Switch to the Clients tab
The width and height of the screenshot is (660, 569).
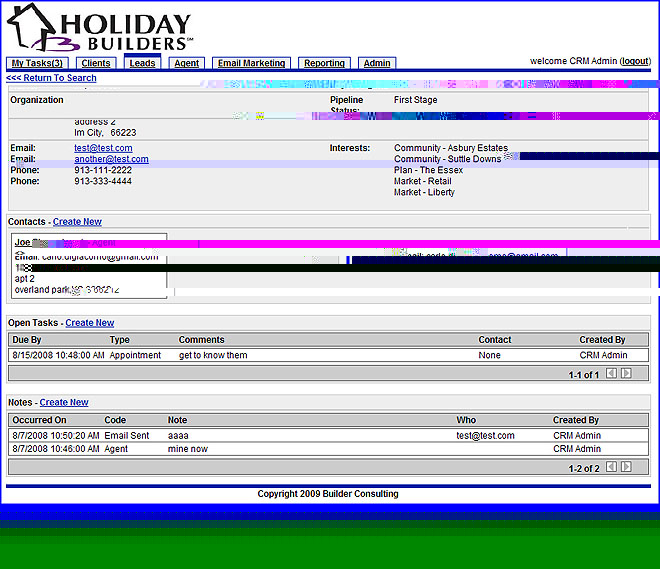[96, 63]
